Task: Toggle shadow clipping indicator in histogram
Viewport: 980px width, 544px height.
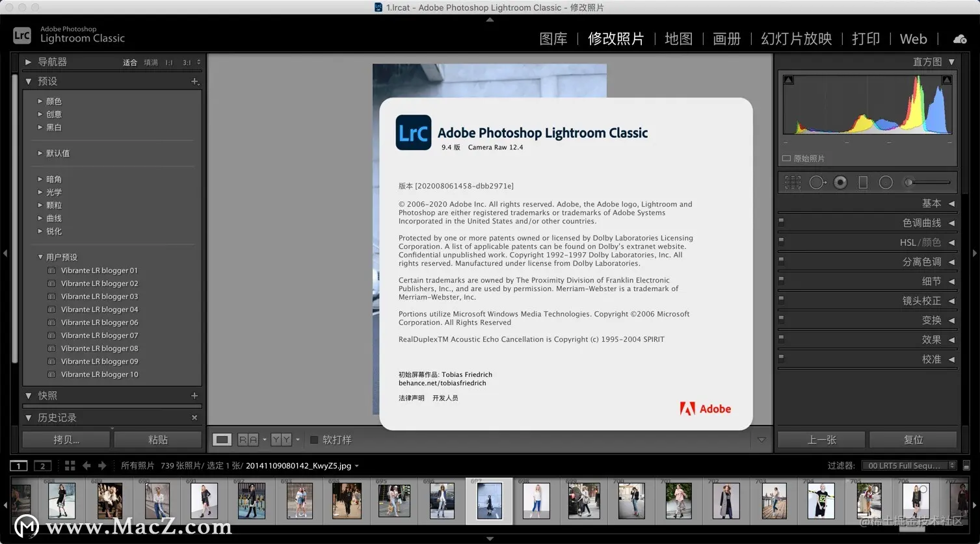Action: pyautogui.click(x=788, y=80)
